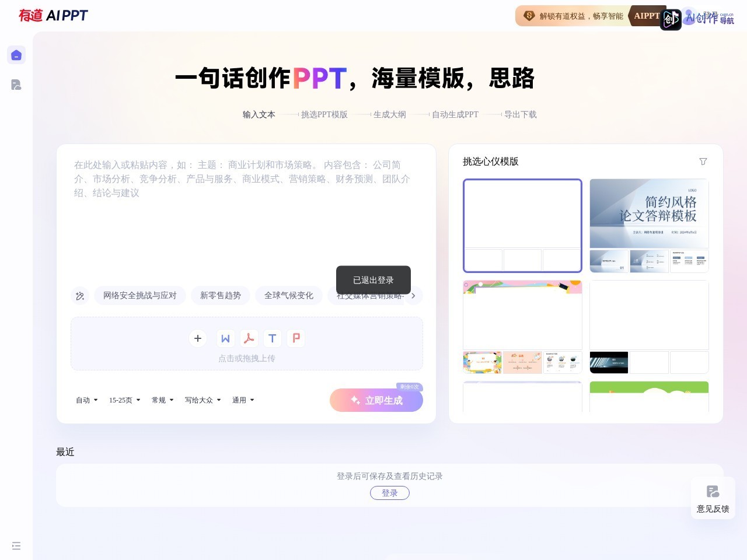747x560 pixels.
Task: Open the 意见反馈 feedback button
Action: pos(713,499)
